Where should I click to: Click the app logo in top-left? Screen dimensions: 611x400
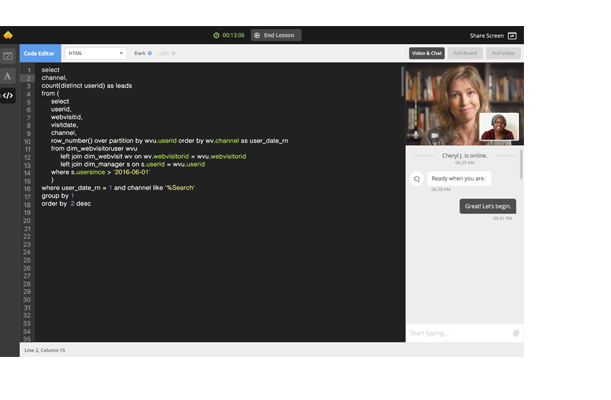coord(8,35)
